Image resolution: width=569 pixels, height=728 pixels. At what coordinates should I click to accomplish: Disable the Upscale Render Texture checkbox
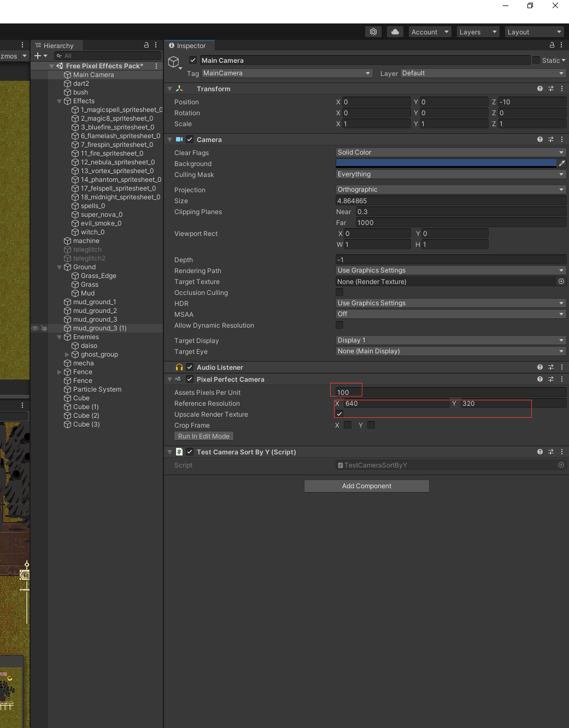[339, 414]
